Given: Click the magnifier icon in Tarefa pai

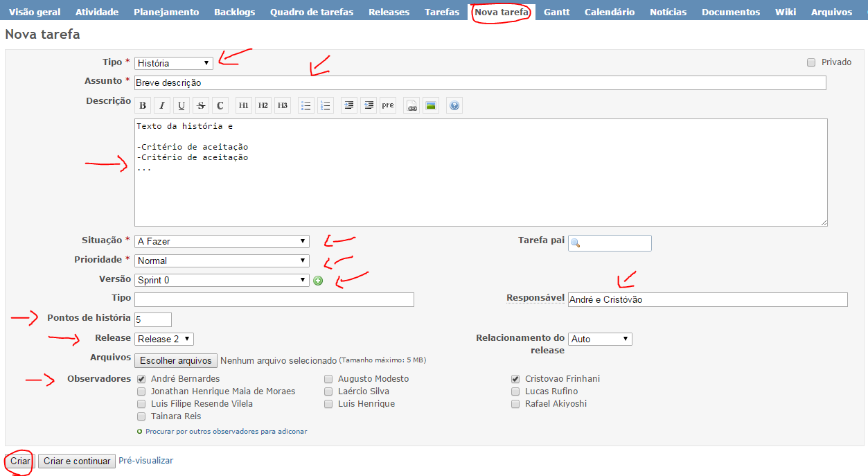Looking at the screenshot, I should click(576, 243).
